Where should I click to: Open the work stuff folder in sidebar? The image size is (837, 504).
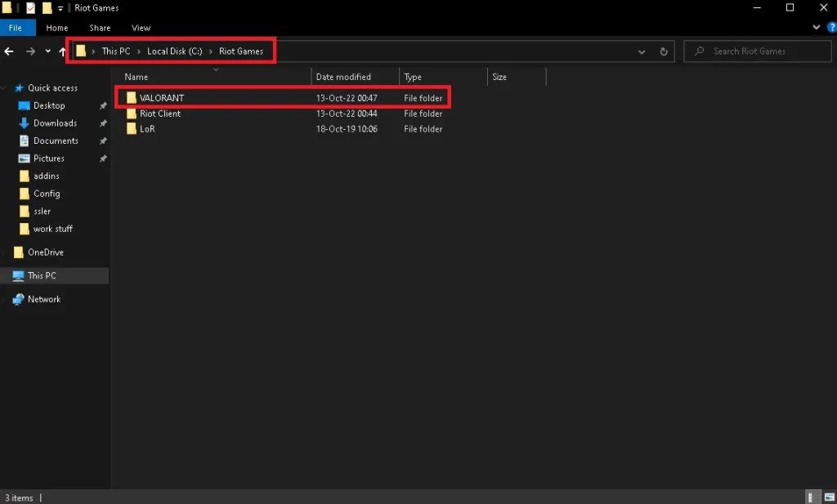52,229
